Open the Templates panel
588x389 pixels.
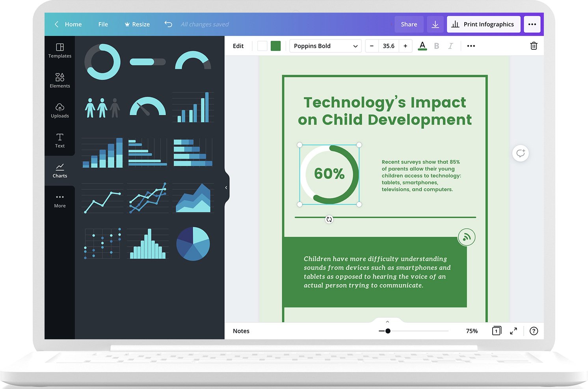click(60, 50)
